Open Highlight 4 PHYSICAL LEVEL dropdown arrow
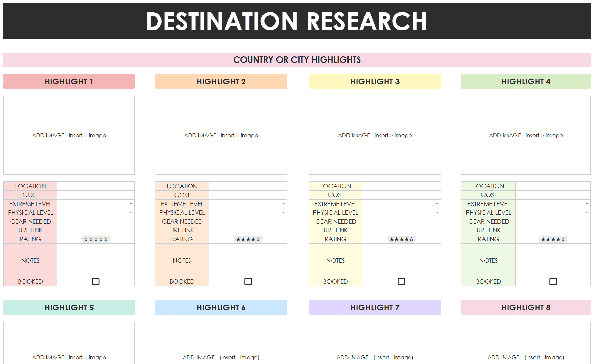This screenshot has width=594, height=364. tap(587, 212)
